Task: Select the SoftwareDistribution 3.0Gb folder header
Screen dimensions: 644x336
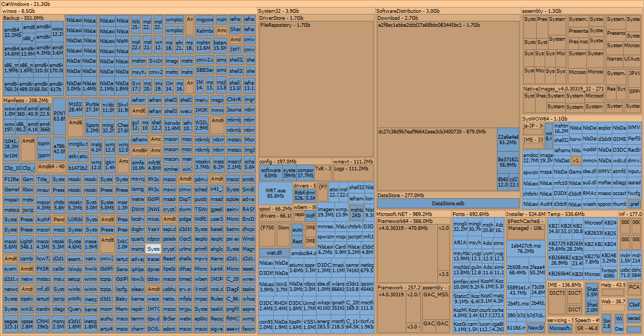Action: tap(408, 11)
